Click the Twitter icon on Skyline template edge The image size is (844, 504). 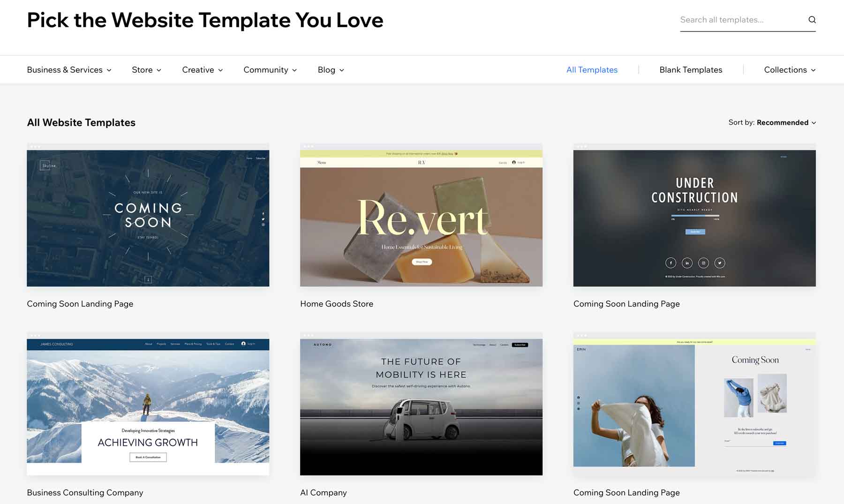263,219
